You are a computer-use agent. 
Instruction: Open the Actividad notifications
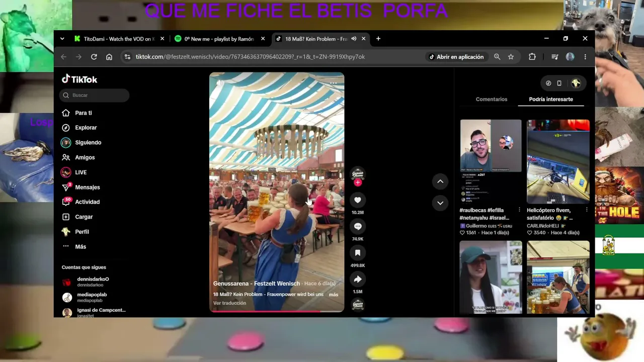(x=80, y=202)
